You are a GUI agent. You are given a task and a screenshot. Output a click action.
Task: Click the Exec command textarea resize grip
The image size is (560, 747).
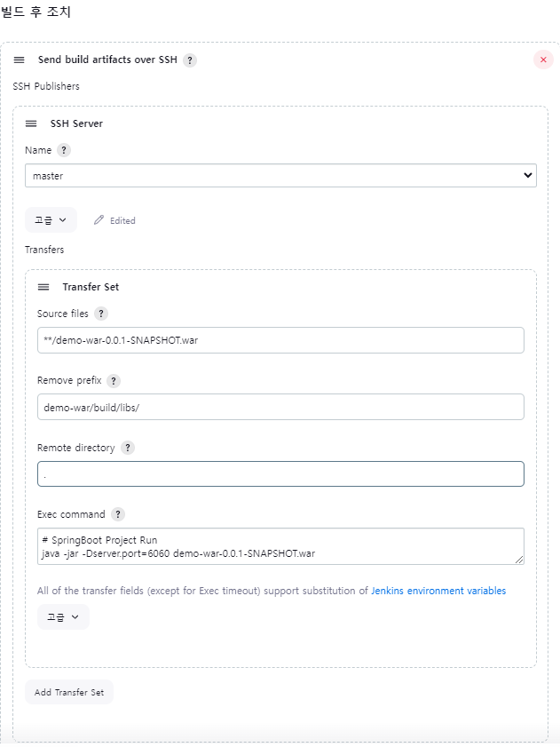[x=519, y=560]
